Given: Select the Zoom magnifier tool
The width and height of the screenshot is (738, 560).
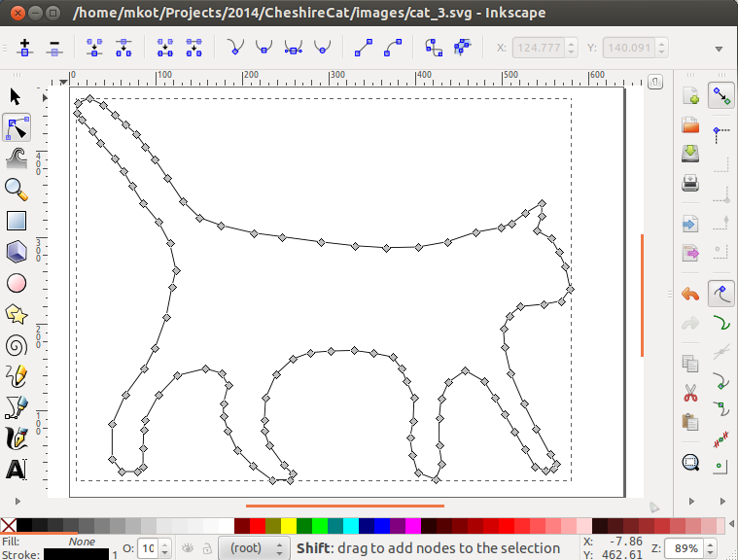Looking at the screenshot, I should click(17, 190).
